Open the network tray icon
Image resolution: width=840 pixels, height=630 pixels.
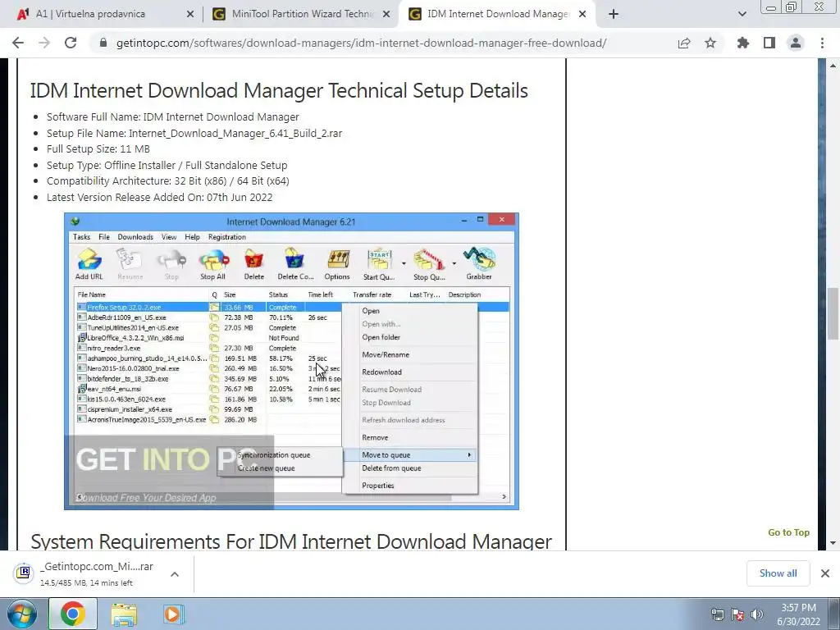tap(717, 614)
